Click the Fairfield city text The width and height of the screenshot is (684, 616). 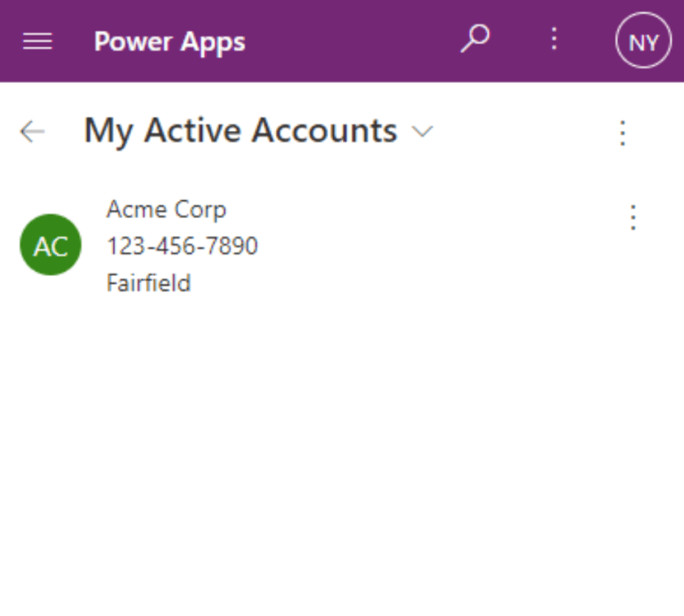click(149, 283)
